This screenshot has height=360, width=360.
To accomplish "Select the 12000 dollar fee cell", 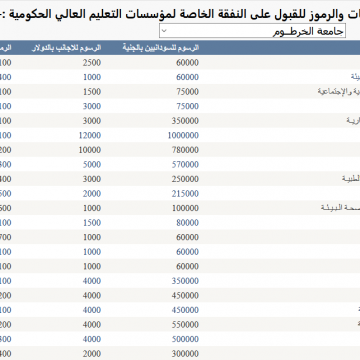I will (x=90, y=135).
